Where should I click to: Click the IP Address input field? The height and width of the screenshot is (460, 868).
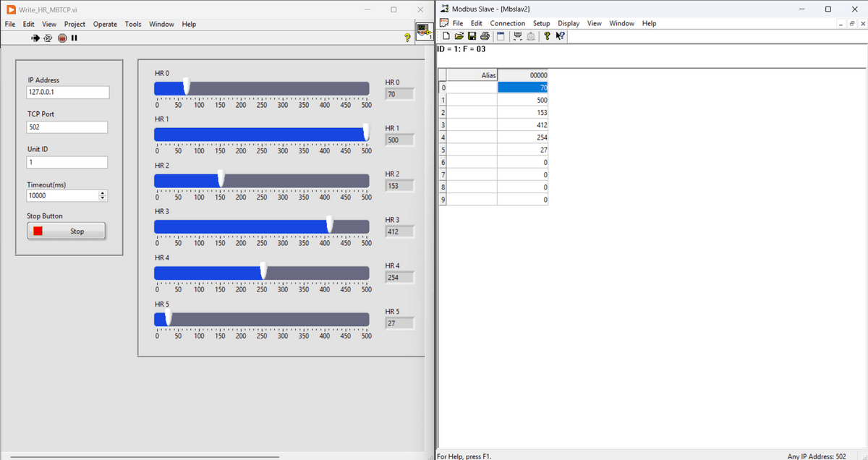[x=68, y=93]
